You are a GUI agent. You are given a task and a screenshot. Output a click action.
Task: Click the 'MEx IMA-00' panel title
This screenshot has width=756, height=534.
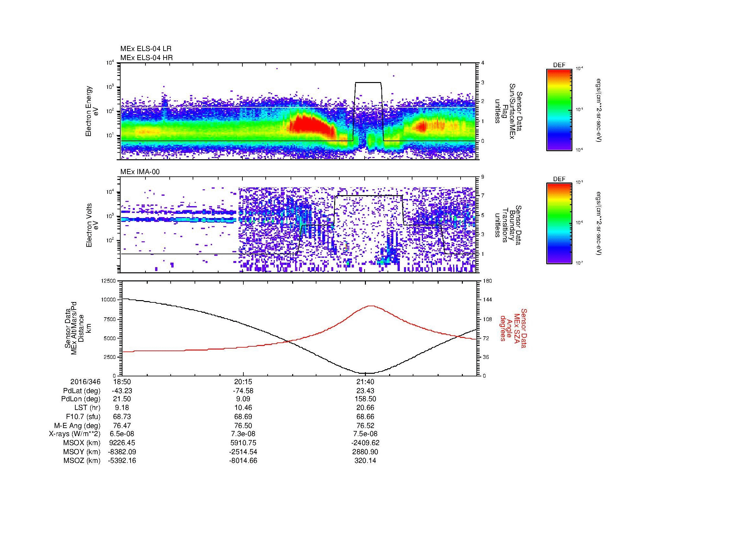point(140,172)
